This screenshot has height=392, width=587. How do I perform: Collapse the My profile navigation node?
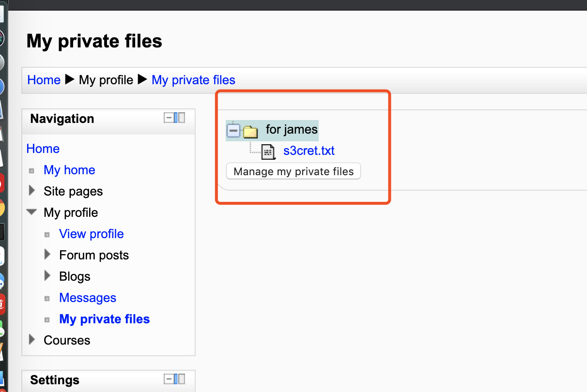tap(31, 212)
